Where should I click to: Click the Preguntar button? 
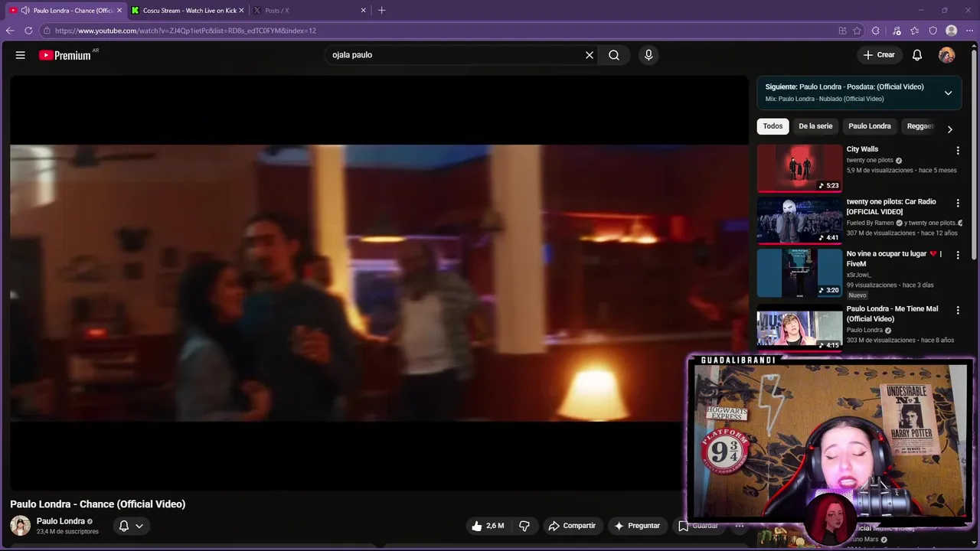(636, 526)
